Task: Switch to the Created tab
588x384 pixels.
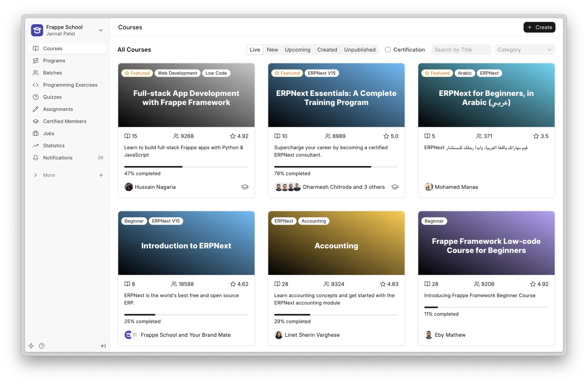Action: click(x=327, y=49)
